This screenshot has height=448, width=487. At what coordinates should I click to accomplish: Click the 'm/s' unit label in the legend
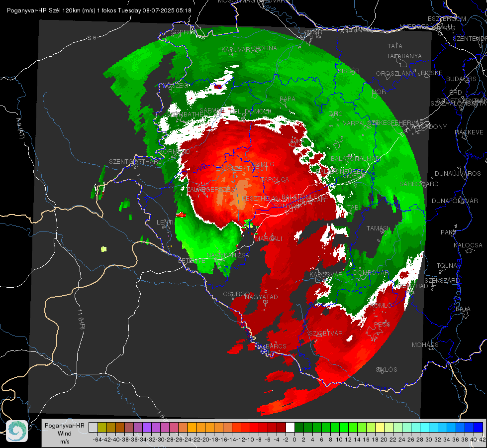pyautogui.click(x=65, y=441)
